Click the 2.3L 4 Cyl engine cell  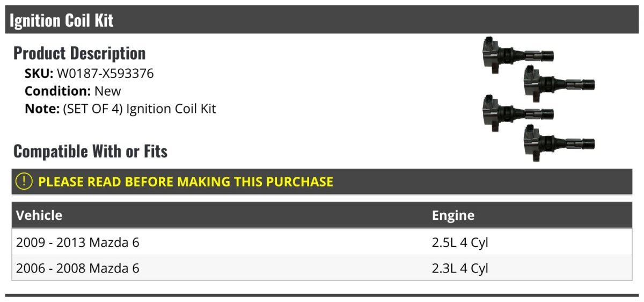point(460,268)
